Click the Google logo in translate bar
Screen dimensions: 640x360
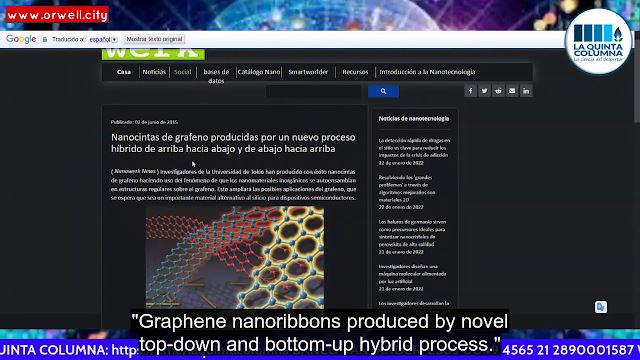(x=21, y=39)
